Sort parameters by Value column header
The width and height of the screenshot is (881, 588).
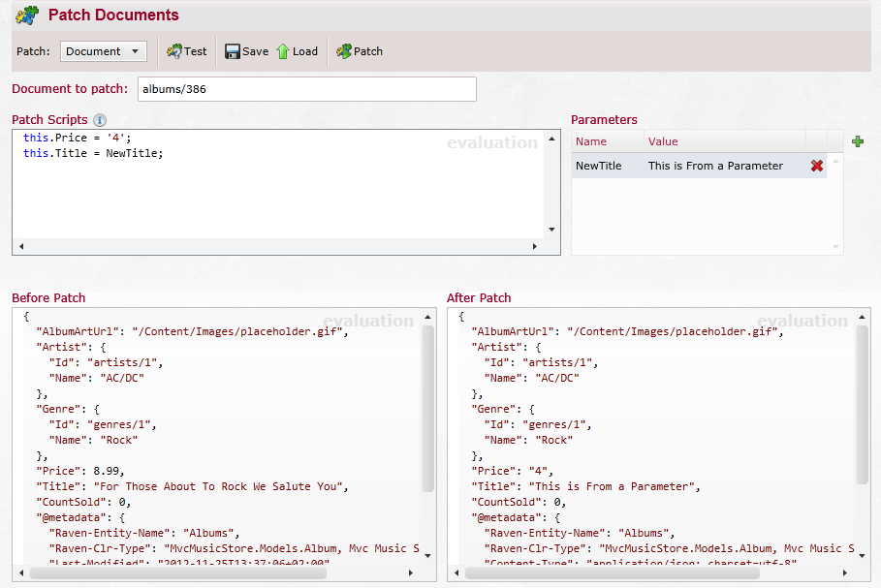[x=725, y=141]
